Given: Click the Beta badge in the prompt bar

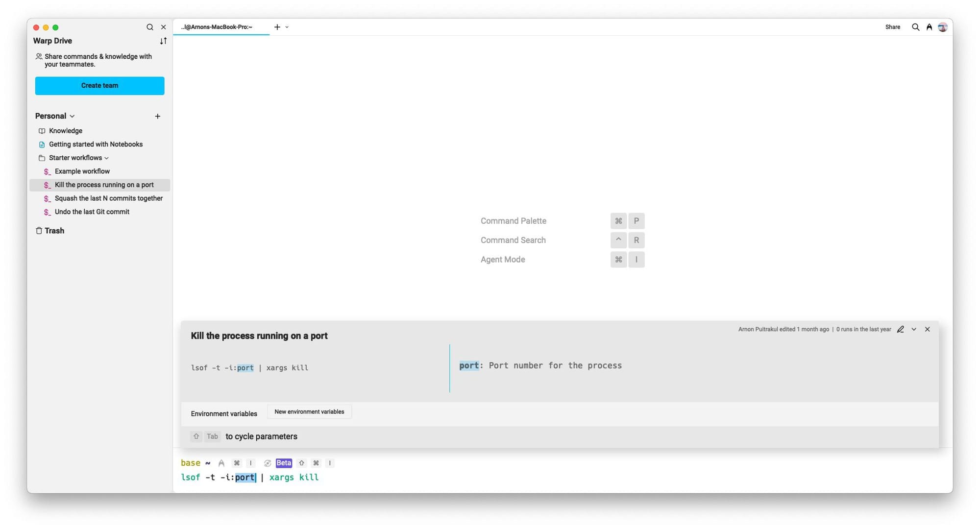Looking at the screenshot, I should click(x=284, y=463).
